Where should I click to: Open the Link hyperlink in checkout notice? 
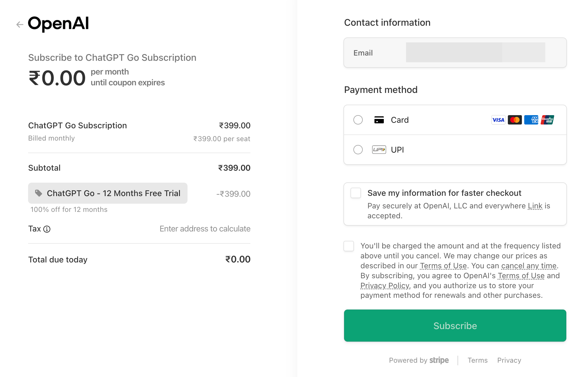pyautogui.click(x=535, y=206)
